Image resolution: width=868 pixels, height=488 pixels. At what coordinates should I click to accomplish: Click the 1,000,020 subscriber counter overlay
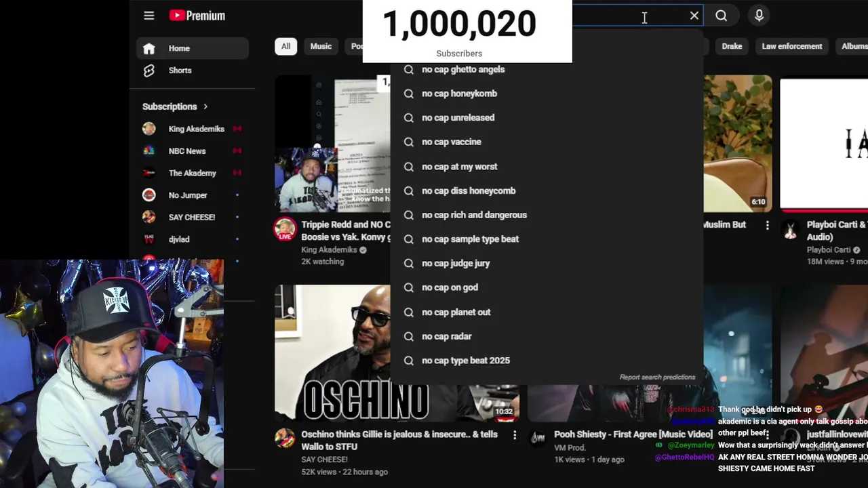pos(467,31)
